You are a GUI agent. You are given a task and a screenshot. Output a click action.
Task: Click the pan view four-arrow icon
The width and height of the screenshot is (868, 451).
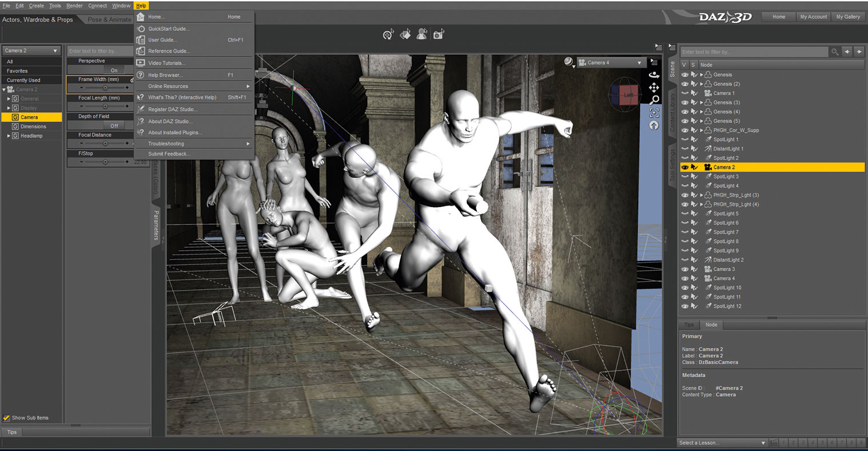[654, 88]
